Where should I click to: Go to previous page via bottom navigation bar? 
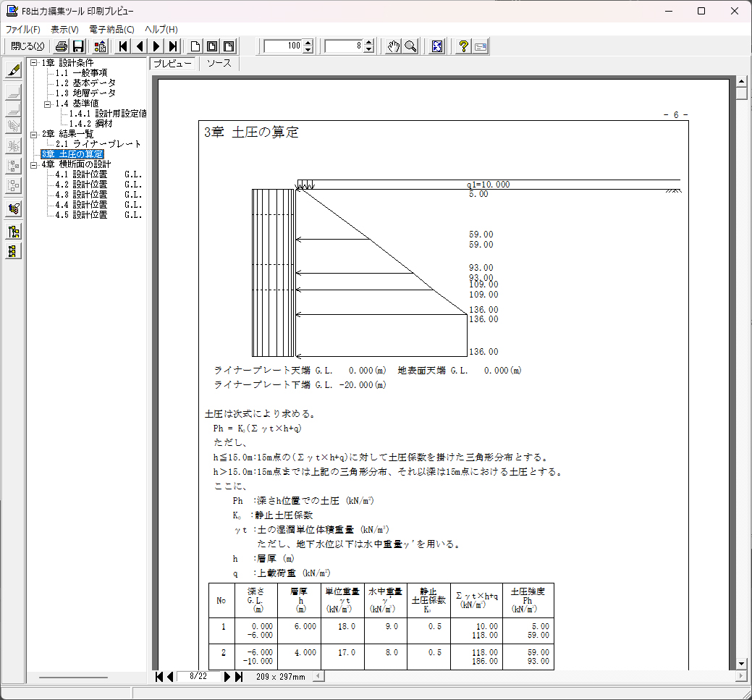tap(170, 677)
